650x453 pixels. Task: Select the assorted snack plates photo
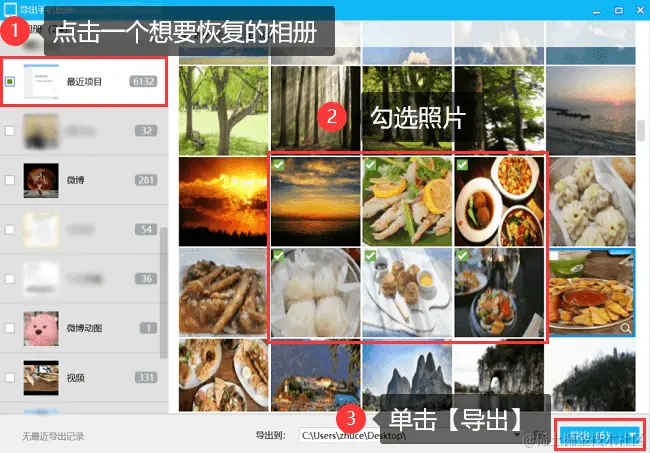point(223,375)
